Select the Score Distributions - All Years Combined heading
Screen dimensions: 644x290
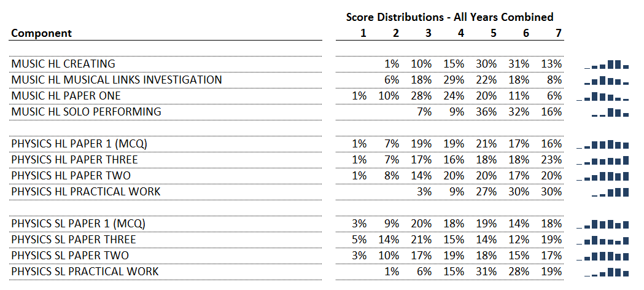(450, 17)
